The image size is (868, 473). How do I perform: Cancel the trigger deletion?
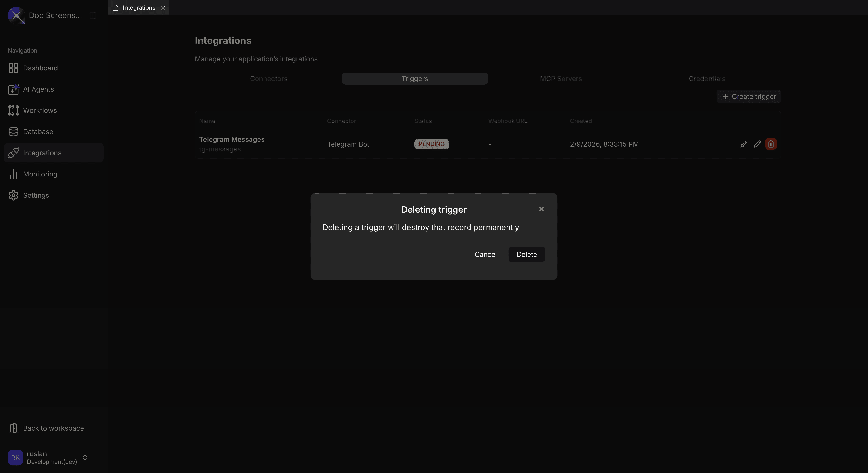click(x=486, y=254)
